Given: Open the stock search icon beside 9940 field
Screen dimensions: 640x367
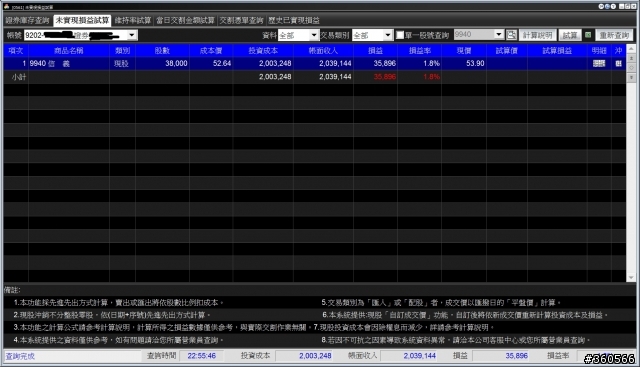Looking at the screenshot, I should point(511,35).
